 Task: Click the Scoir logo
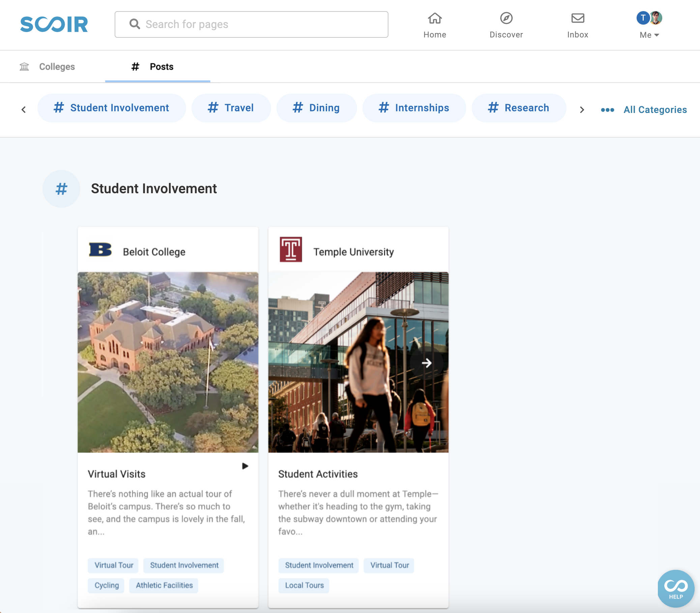54,24
